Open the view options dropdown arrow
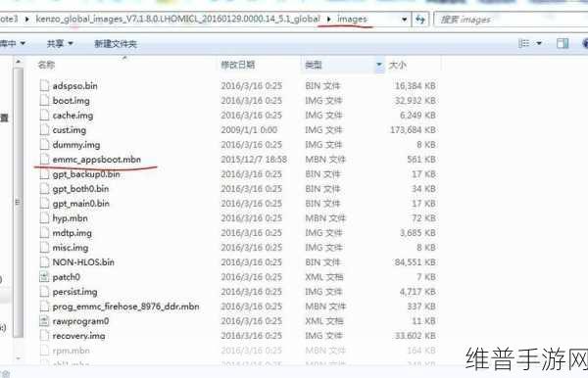Image resolution: width=588 pixels, height=378 pixels. 539,43
